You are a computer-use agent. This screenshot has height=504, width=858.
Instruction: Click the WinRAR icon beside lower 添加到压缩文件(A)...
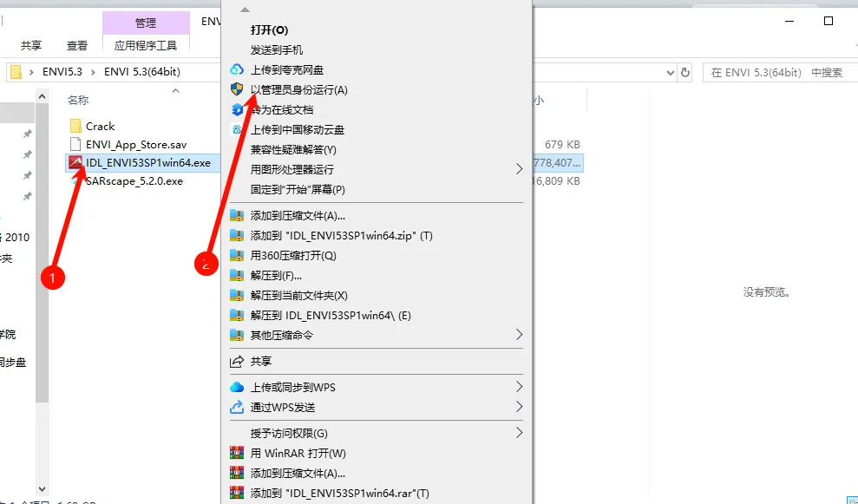click(x=236, y=474)
